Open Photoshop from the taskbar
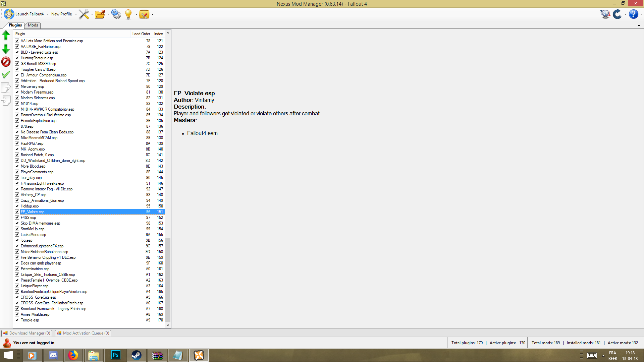644x362 pixels. click(x=115, y=355)
